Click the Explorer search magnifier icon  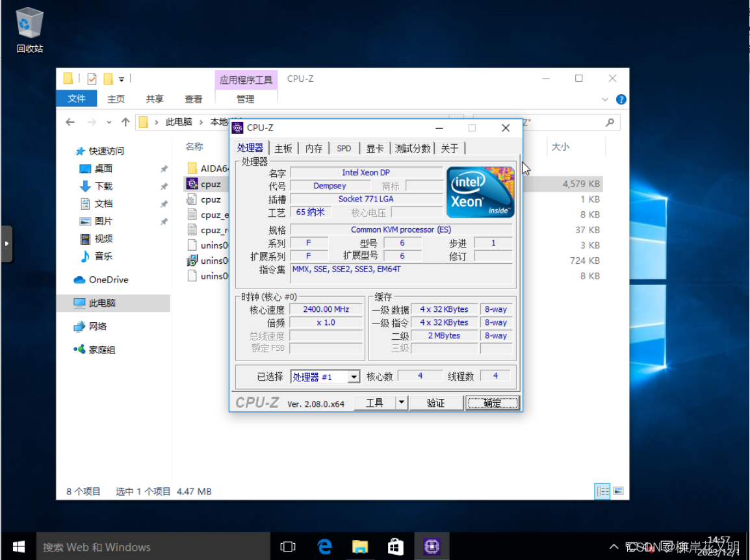click(610, 122)
